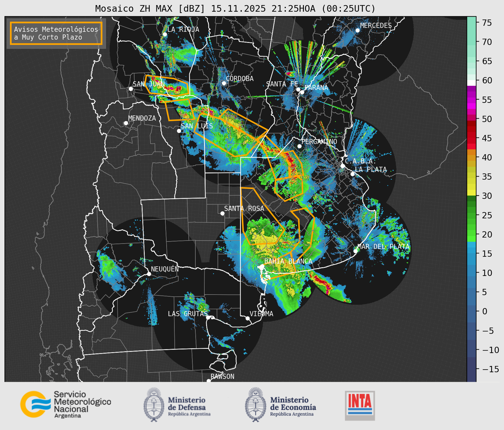Click the white marker dot for Las Grutas
Image resolution: width=504 pixels, height=430 pixels.
click(x=208, y=318)
